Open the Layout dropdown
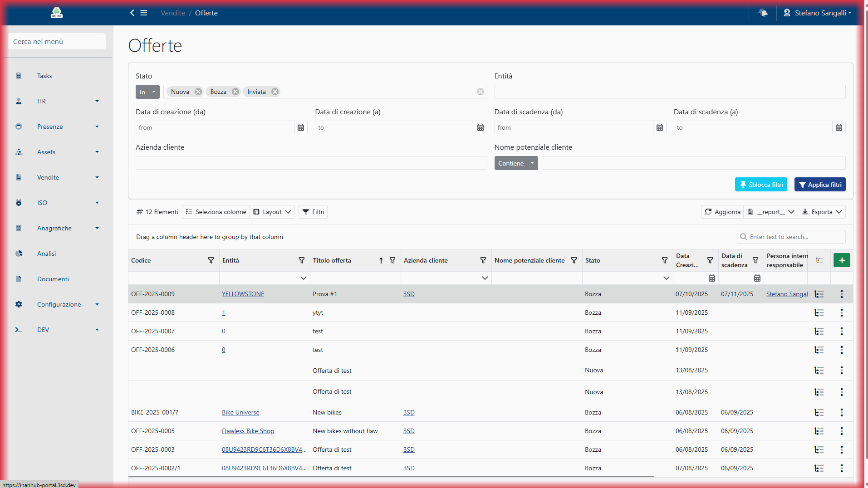The image size is (868, 488). pyautogui.click(x=272, y=212)
